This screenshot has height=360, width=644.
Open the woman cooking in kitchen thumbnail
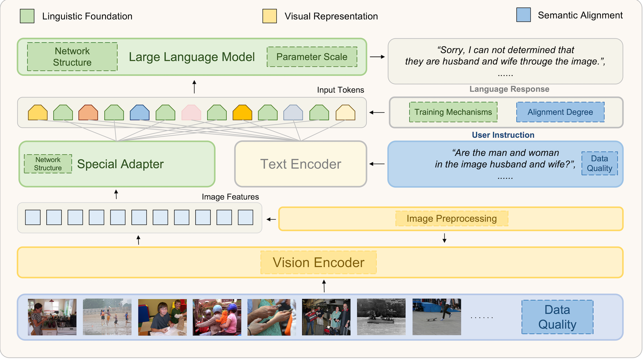tap(52, 317)
